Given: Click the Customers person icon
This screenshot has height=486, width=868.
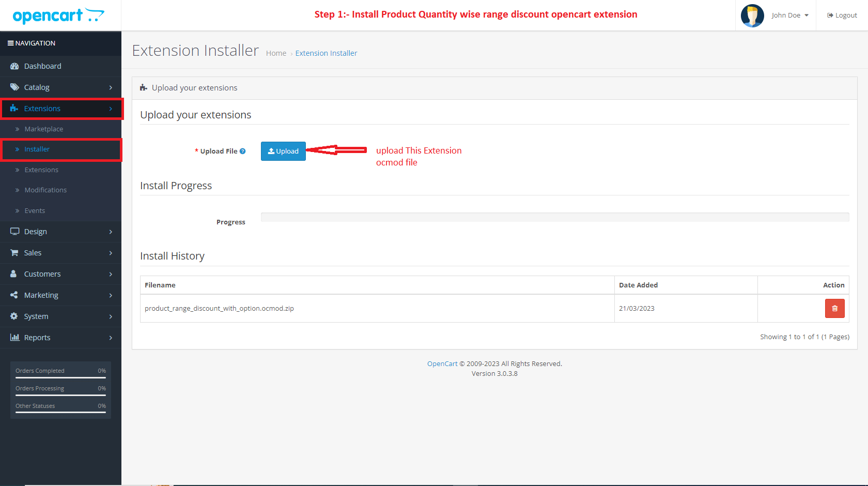Looking at the screenshot, I should (14, 274).
